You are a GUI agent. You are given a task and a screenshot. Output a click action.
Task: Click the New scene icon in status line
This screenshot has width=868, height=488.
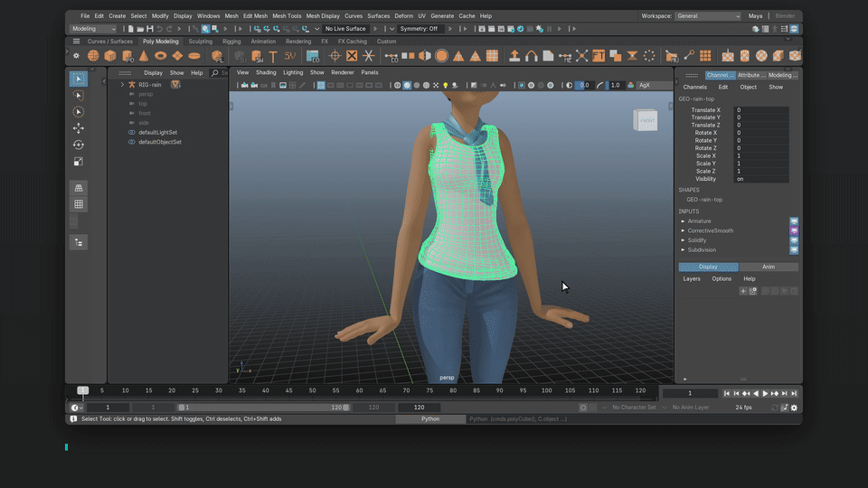(130, 29)
